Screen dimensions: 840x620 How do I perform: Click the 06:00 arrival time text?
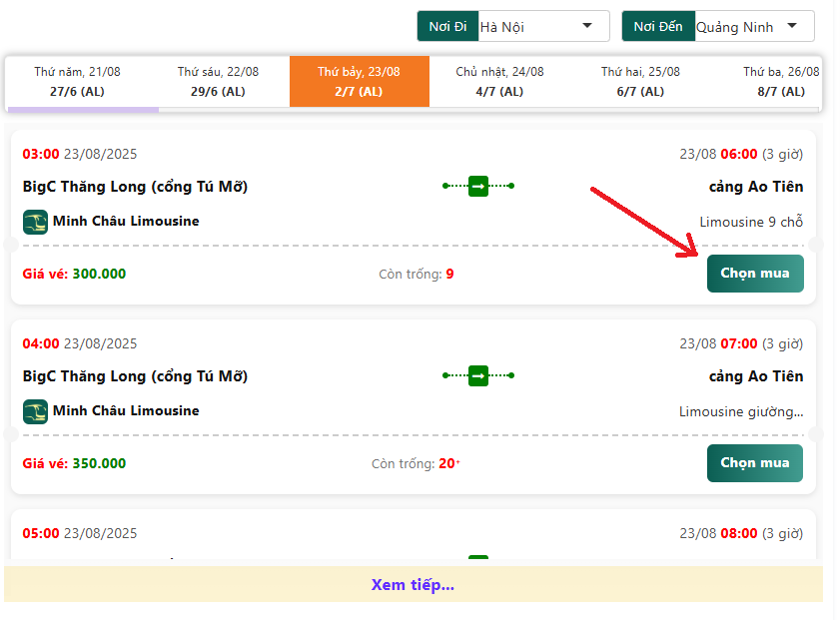point(739,154)
